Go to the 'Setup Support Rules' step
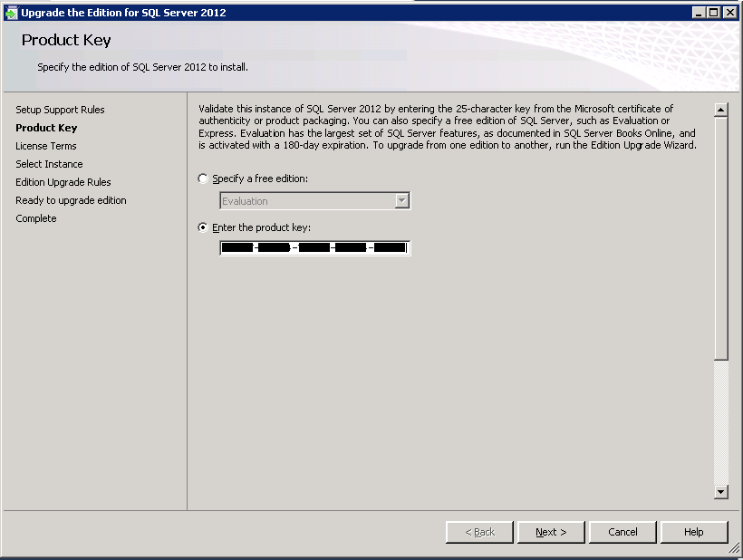Image resolution: width=743 pixels, height=560 pixels. tap(60, 110)
